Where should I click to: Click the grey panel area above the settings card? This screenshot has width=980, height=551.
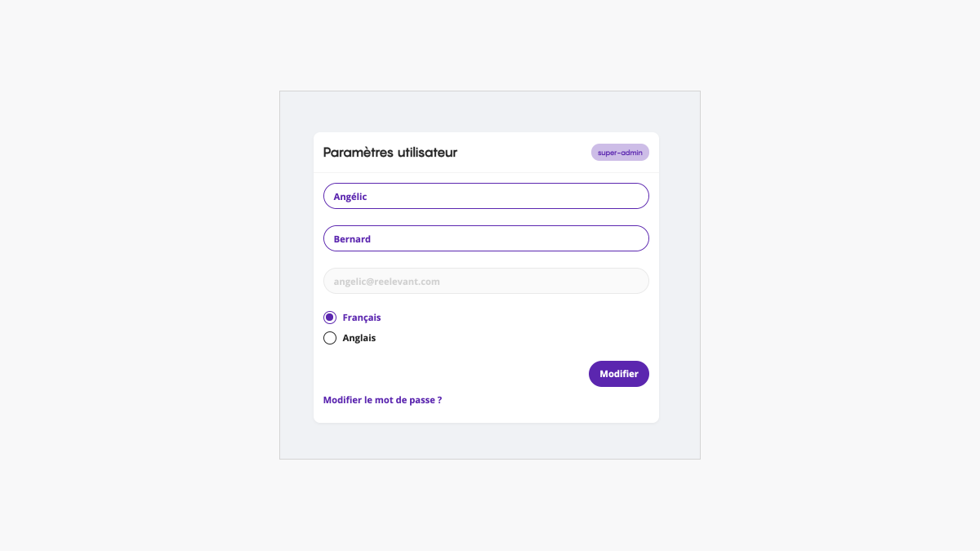pyautogui.click(x=490, y=112)
